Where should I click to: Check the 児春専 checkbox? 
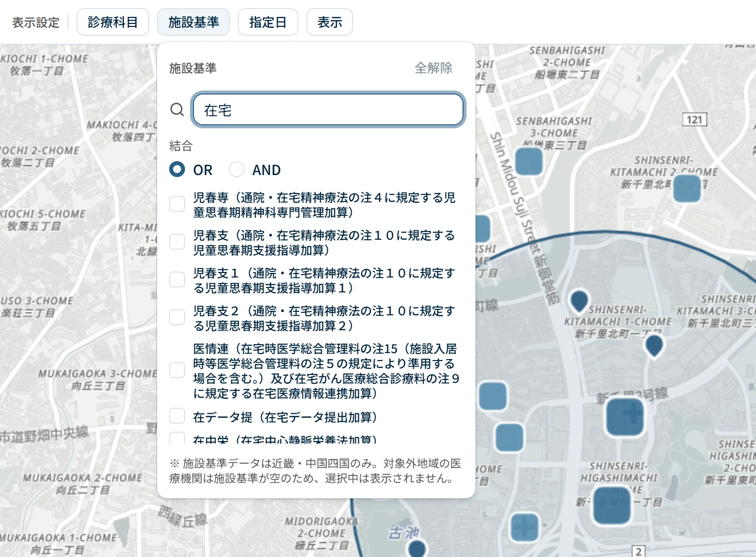(x=177, y=204)
